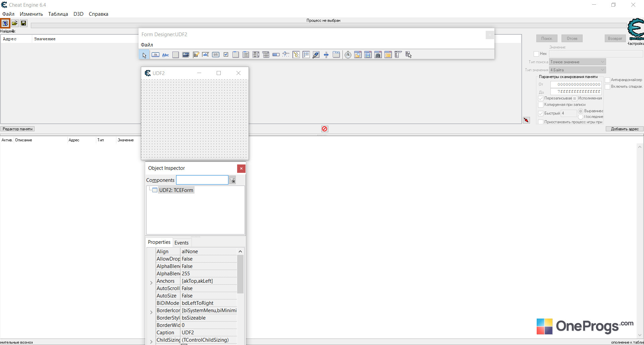
Task: Pick the PageControl component in Form Designer
Action: tap(336, 55)
